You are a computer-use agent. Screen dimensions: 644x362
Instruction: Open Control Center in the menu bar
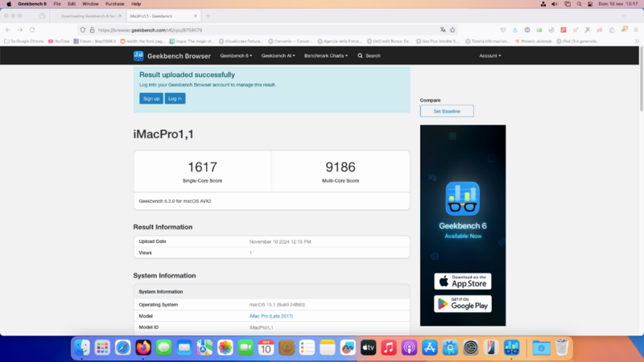(590, 4)
